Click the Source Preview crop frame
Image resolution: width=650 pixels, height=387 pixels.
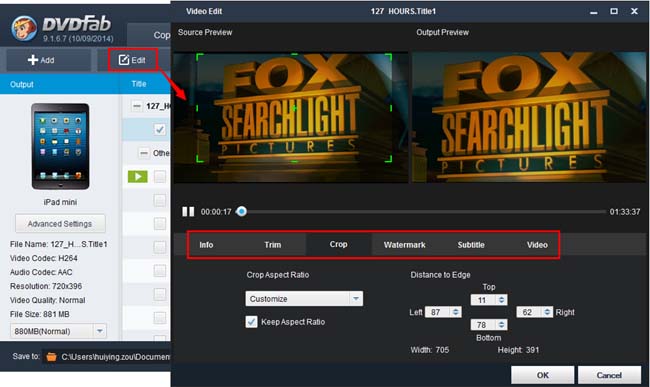coord(294,108)
